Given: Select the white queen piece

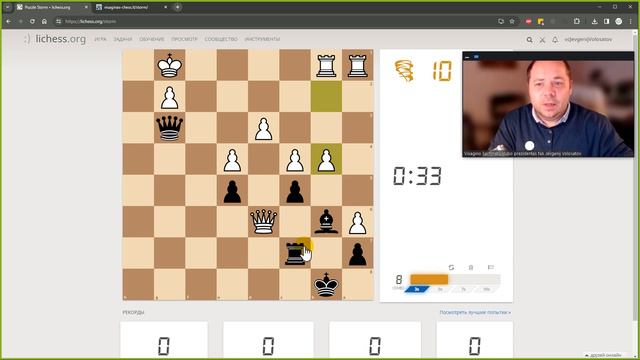Looking at the screenshot, I should click(x=263, y=222).
